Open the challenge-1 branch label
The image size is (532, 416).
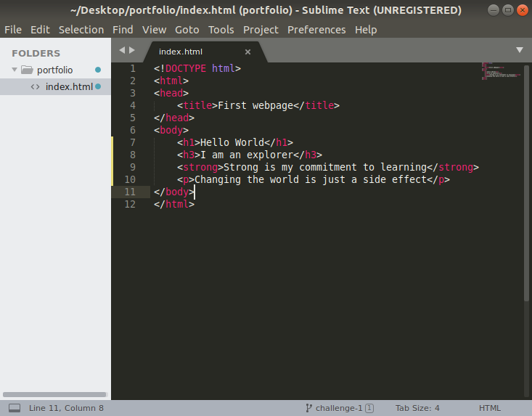pos(339,408)
